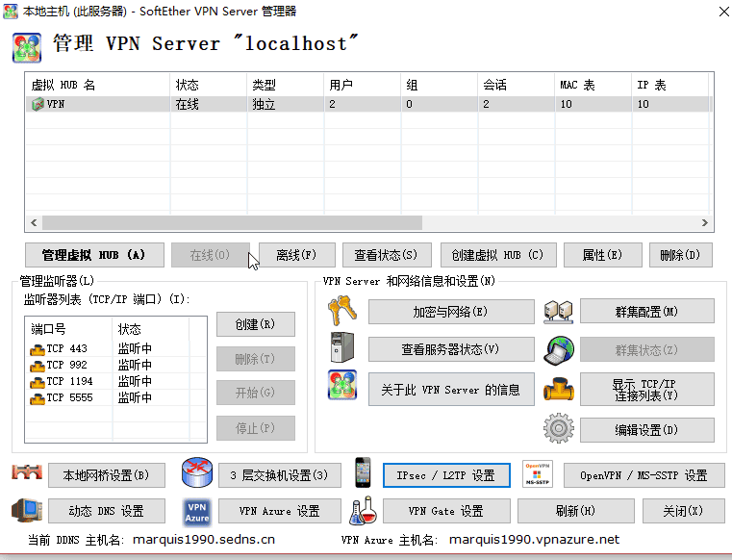The height and width of the screenshot is (560, 732).
Task: Click the marquis1990.vpnazure.net hostname
Action: [534, 540]
